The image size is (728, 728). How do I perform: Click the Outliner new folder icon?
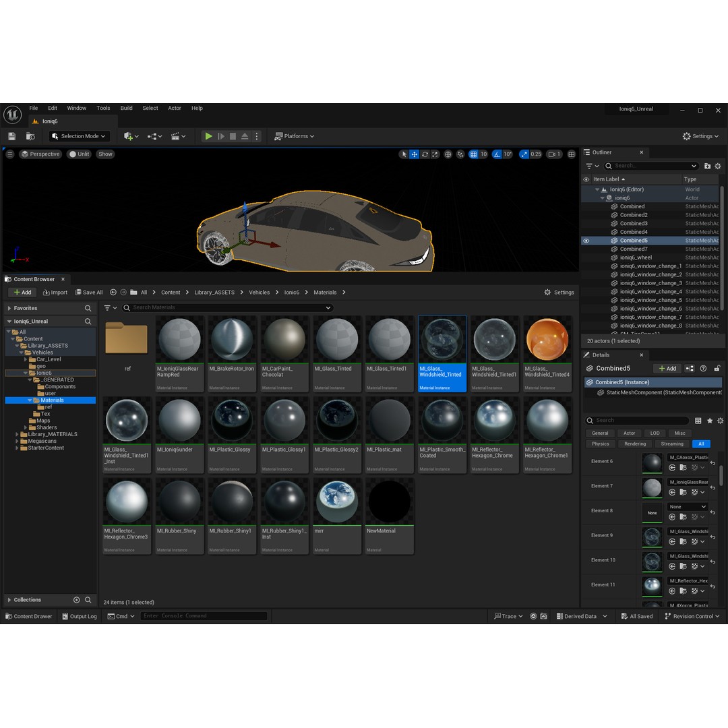point(707,166)
